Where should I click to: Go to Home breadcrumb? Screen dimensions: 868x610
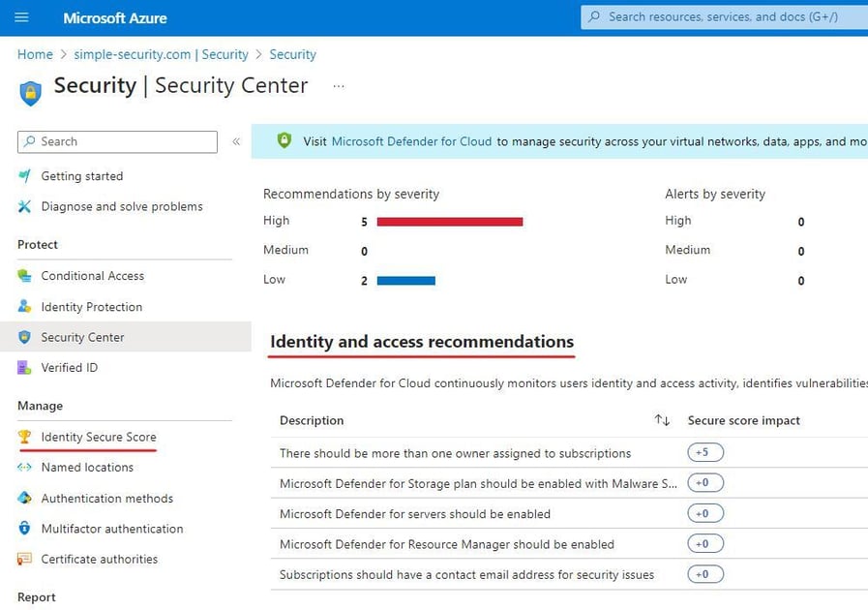click(35, 54)
